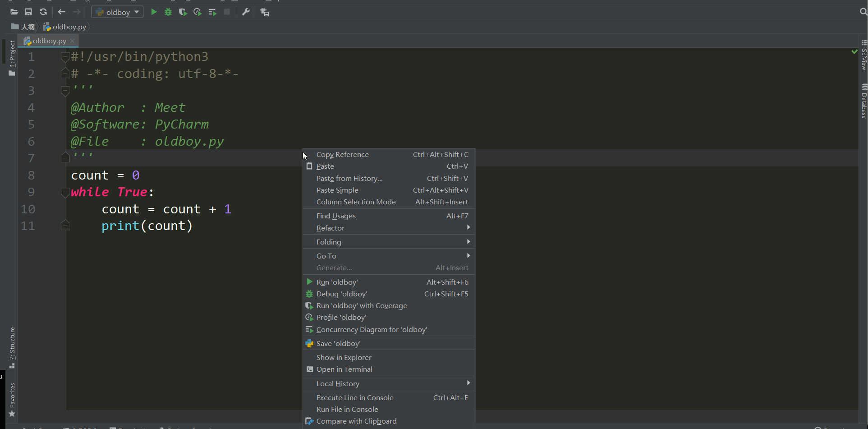The image size is (868, 429).
Task: Toggle Column Selection Mode in context menu
Action: 389,202
